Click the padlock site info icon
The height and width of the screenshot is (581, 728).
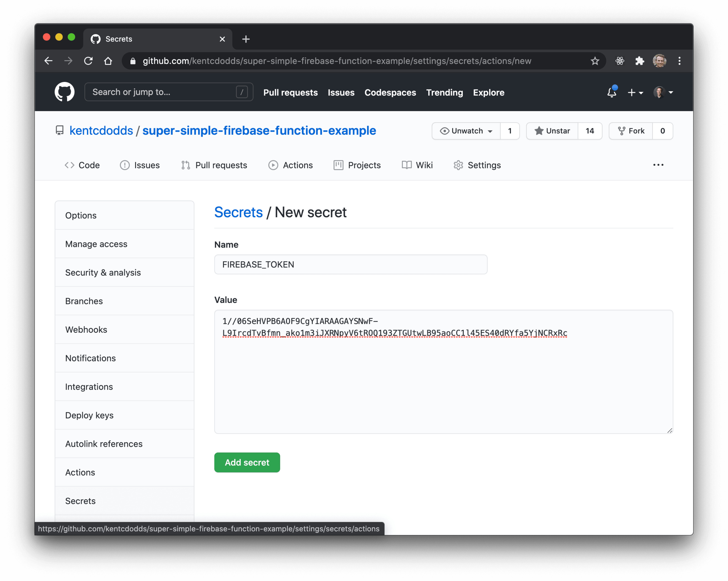point(133,61)
